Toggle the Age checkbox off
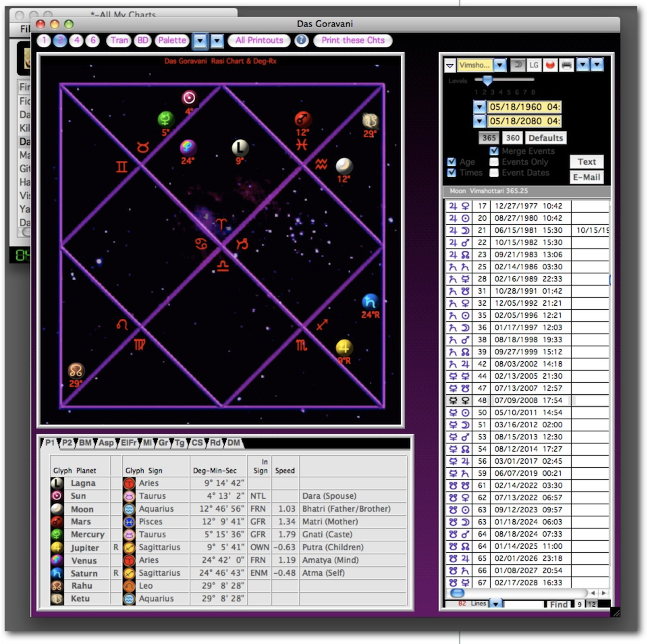654x644 pixels. (452, 162)
